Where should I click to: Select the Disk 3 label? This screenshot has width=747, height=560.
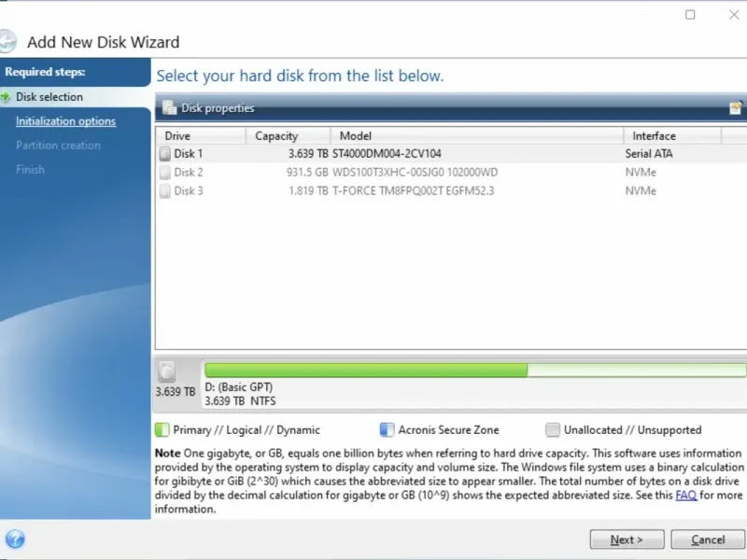click(189, 191)
